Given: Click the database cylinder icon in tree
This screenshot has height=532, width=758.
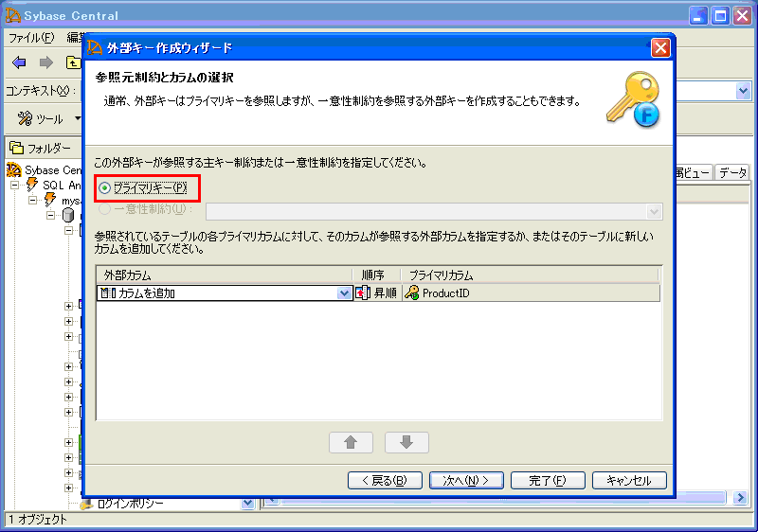Looking at the screenshot, I should click(x=68, y=216).
